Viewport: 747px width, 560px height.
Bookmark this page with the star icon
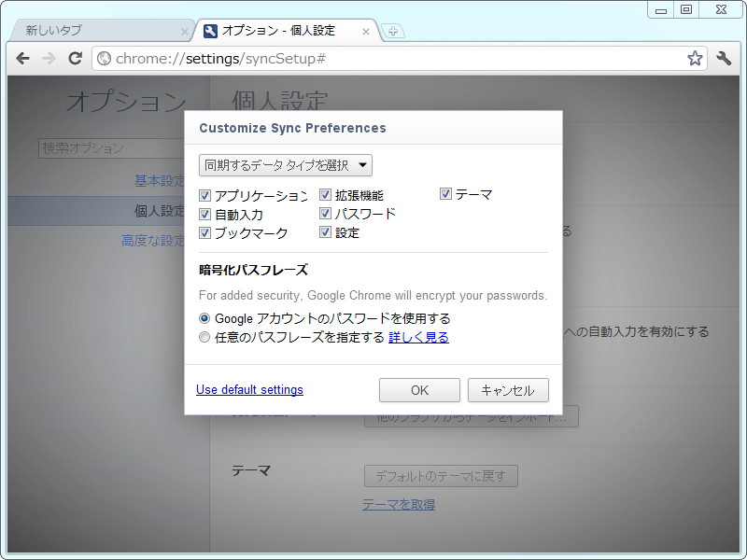[695, 59]
